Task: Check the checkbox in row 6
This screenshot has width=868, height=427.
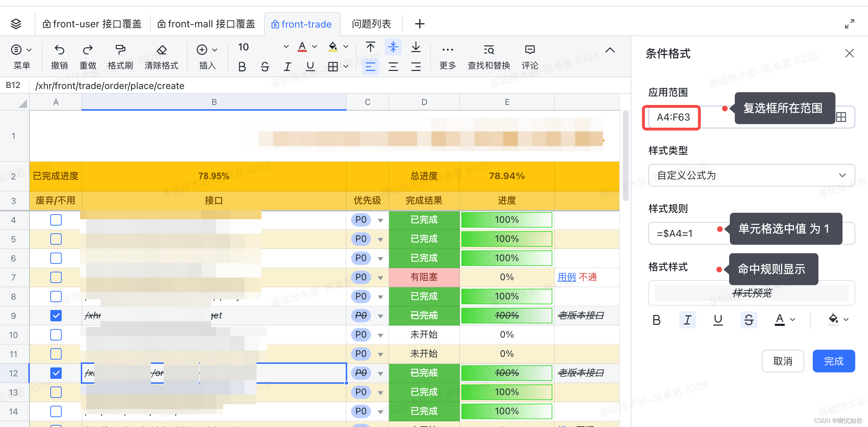Action: tap(56, 258)
